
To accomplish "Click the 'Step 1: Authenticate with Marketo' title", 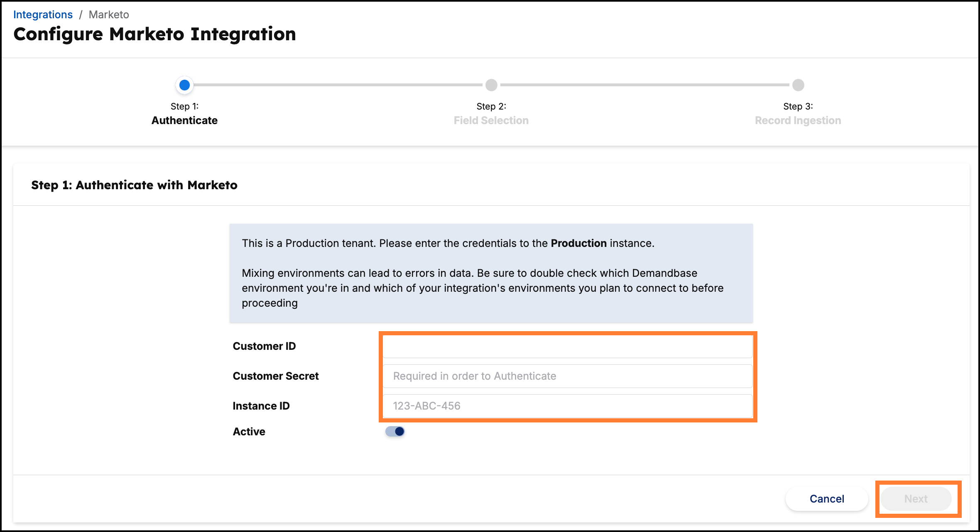I will pos(135,185).
